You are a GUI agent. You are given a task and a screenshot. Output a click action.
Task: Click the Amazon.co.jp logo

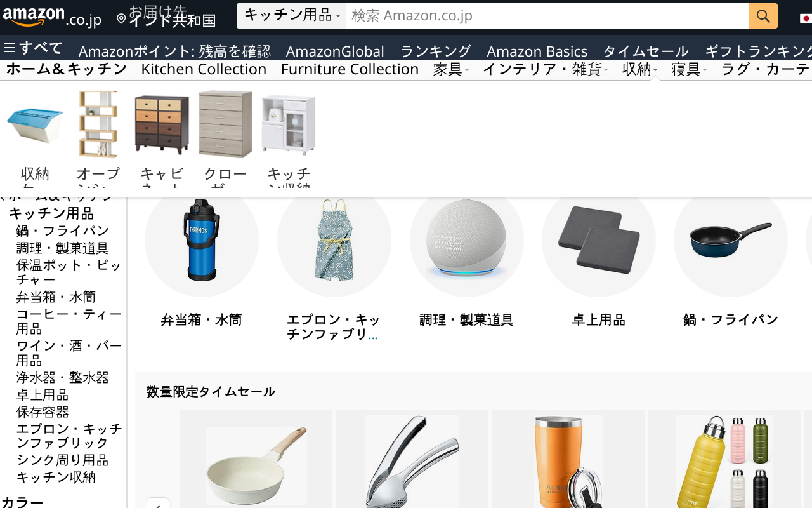click(x=52, y=17)
